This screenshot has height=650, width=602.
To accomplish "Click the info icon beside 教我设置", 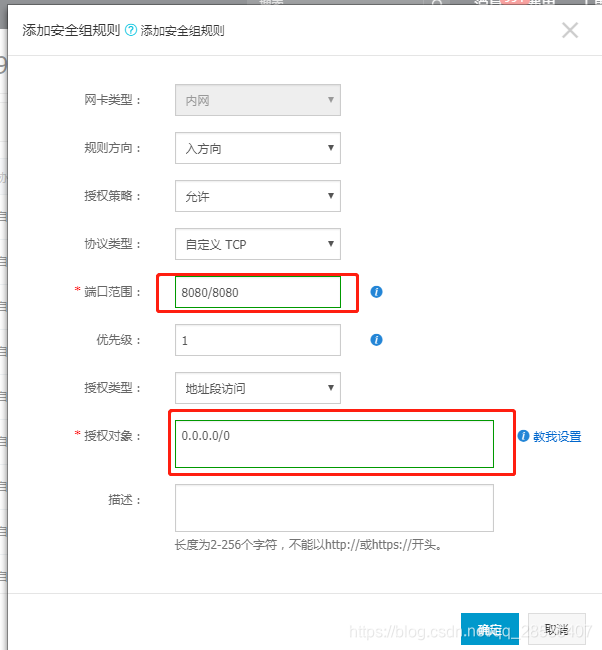I will [x=523, y=436].
